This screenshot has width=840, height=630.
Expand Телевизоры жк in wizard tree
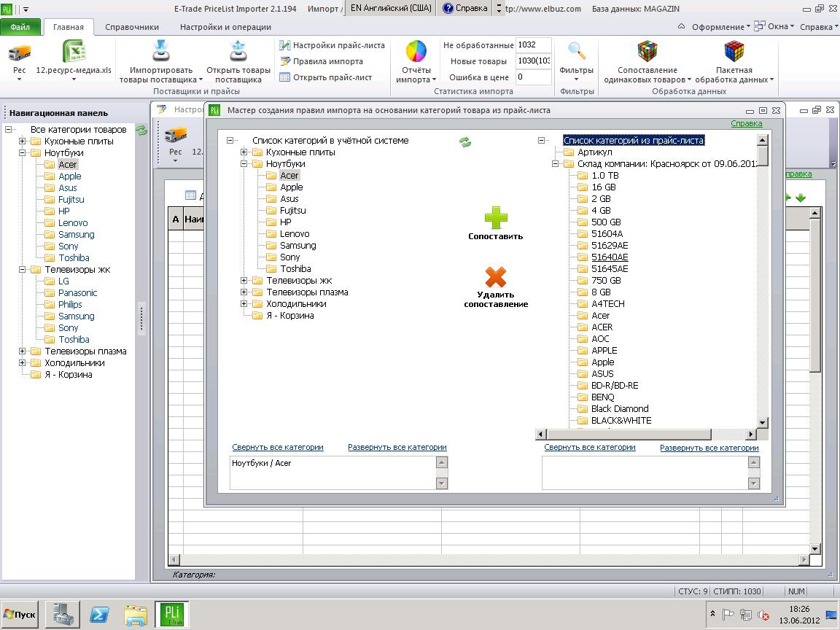pos(244,281)
